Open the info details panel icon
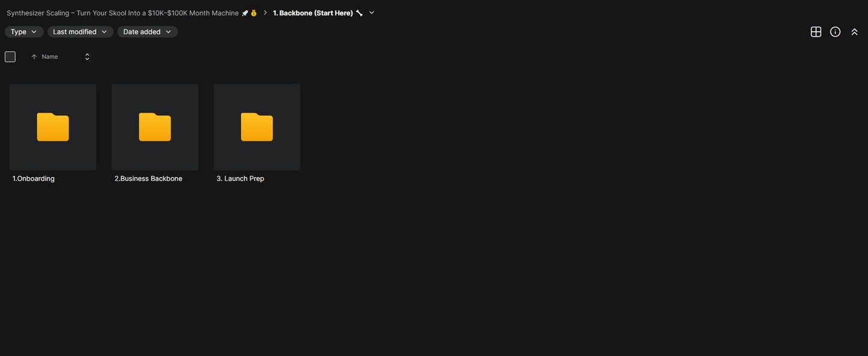This screenshot has height=356, width=868. click(835, 32)
